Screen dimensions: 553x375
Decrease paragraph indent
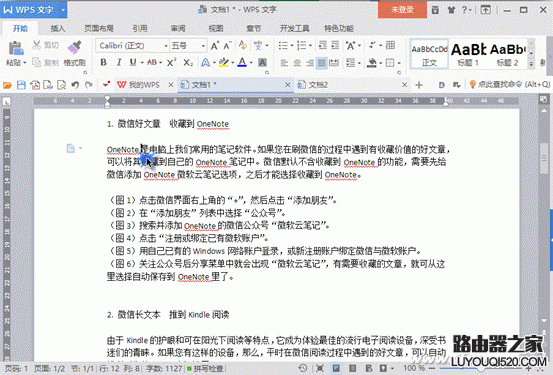(x=322, y=45)
